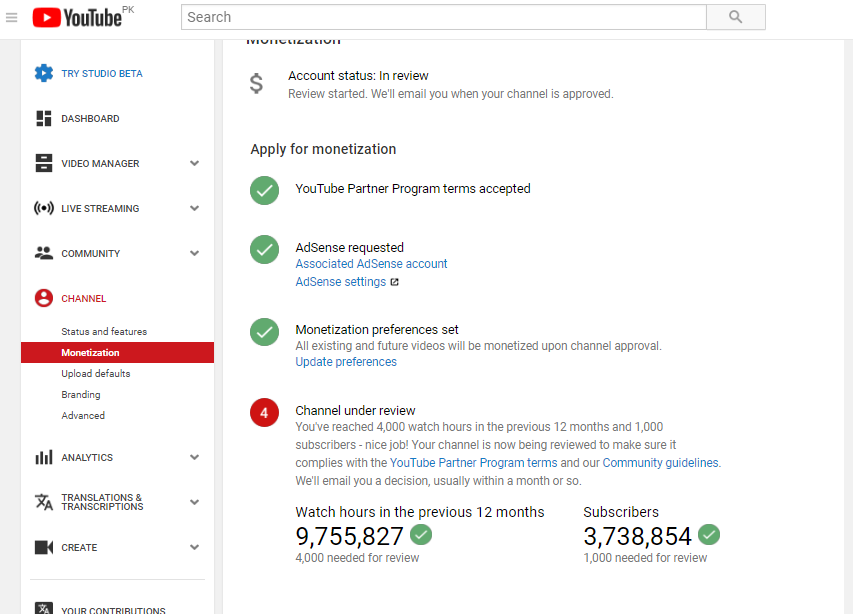The image size is (853, 614).
Task: Click green check next to watch hours
Action: (421, 535)
